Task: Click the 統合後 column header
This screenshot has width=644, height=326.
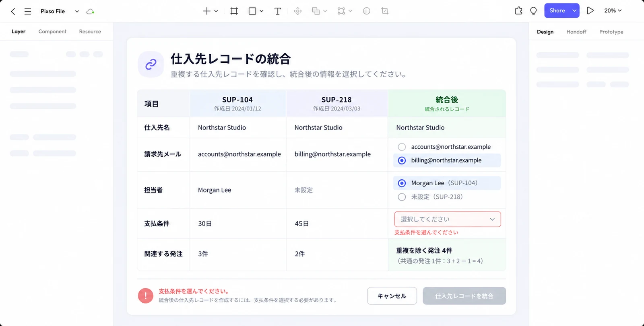Action: pos(447,103)
